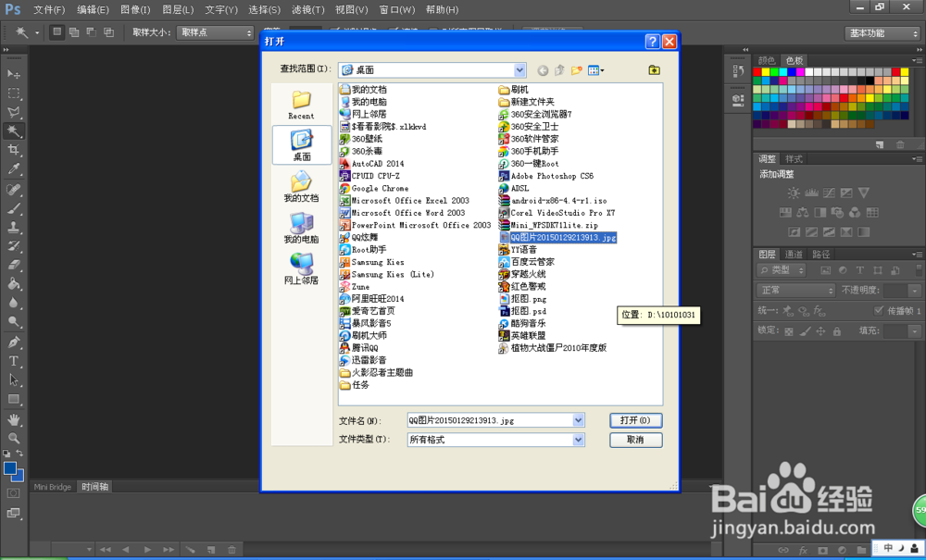Toggle the transparent pixels lock
Viewport: 926px width, 560px height.
click(789, 331)
